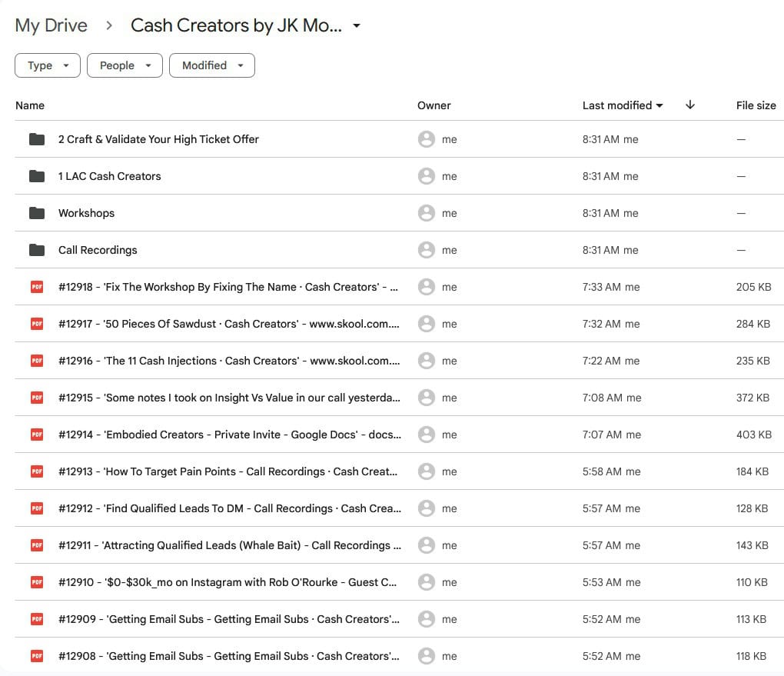Open the Type filter dropdown
Screen dimensions: 784x676
[x=48, y=65]
